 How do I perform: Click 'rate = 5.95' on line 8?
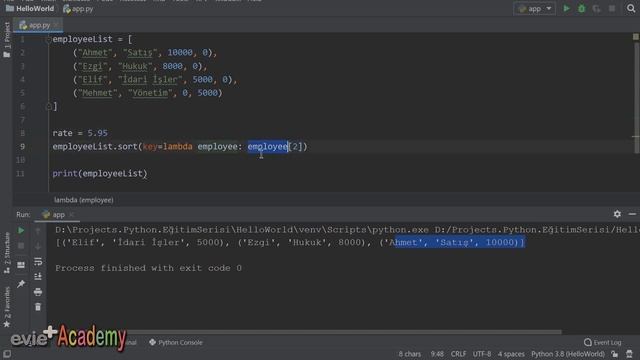[80, 133]
